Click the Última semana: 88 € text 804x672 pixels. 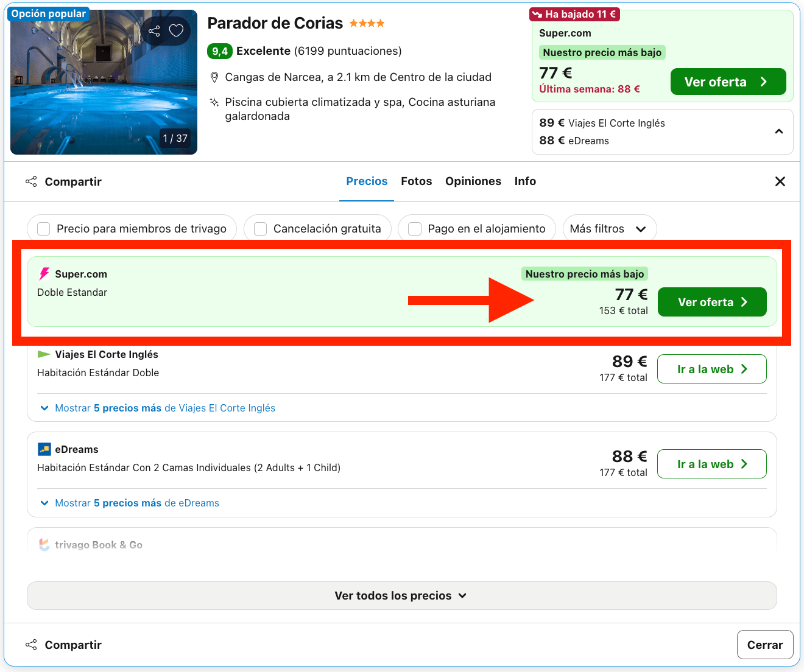590,89
